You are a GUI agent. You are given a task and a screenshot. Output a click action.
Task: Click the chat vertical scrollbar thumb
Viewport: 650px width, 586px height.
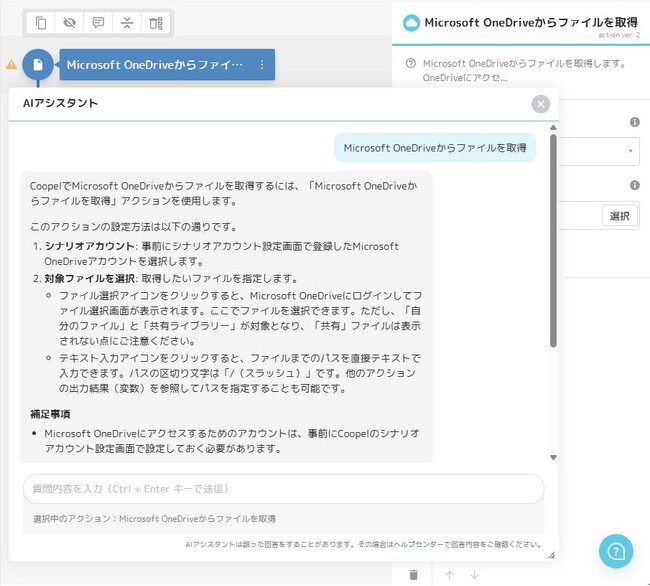[553, 240]
